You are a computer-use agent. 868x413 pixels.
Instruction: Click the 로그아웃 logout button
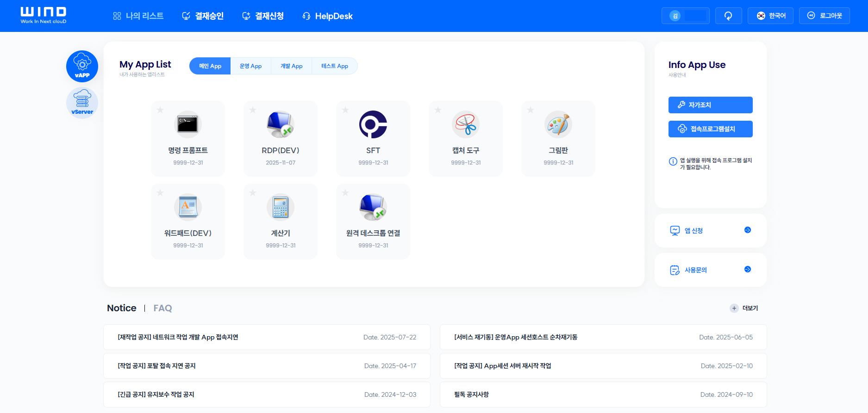click(x=824, y=16)
